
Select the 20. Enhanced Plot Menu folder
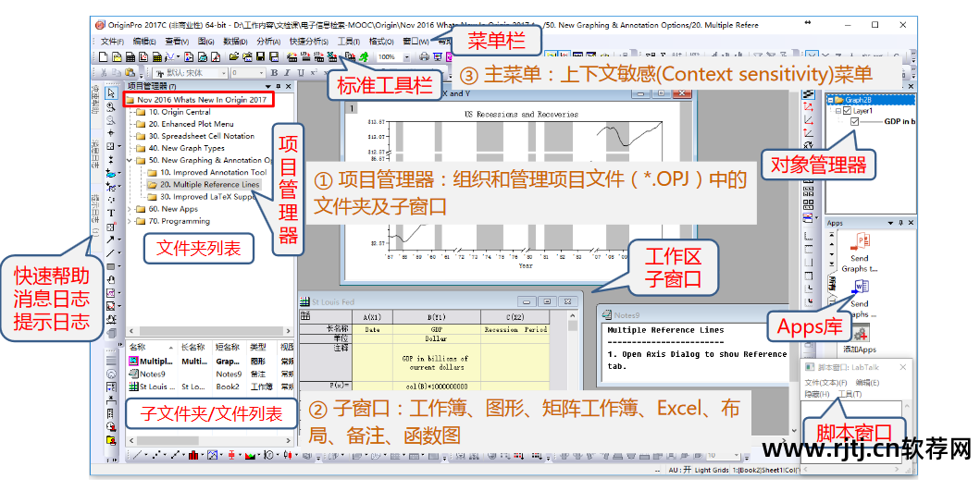point(191,124)
